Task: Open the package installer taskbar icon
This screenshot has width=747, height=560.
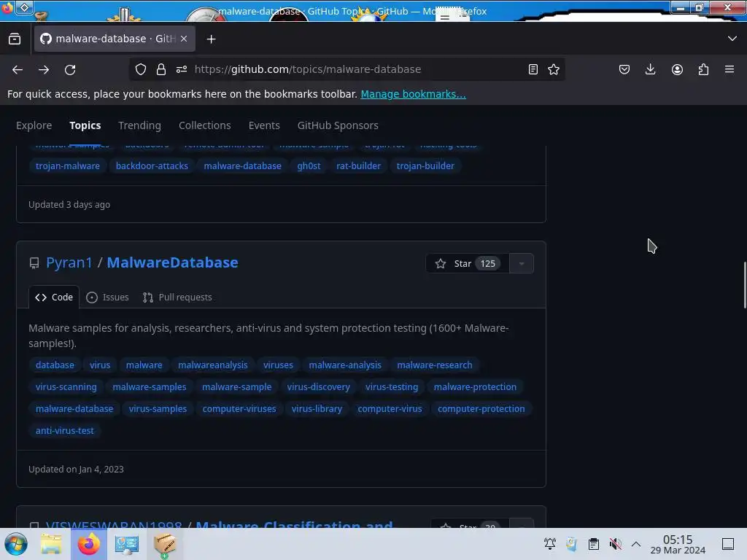Action: click(165, 544)
